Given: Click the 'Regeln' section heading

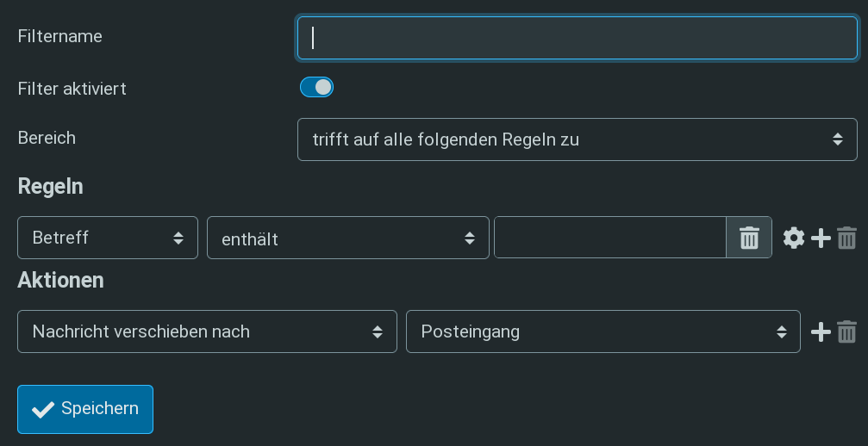Looking at the screenshot, I should (50, 187).
